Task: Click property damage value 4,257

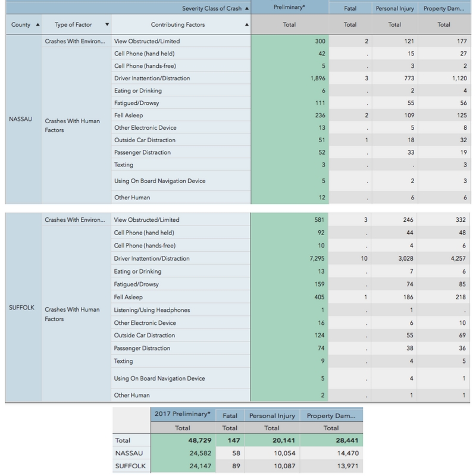Action: (x=458, y=259)
